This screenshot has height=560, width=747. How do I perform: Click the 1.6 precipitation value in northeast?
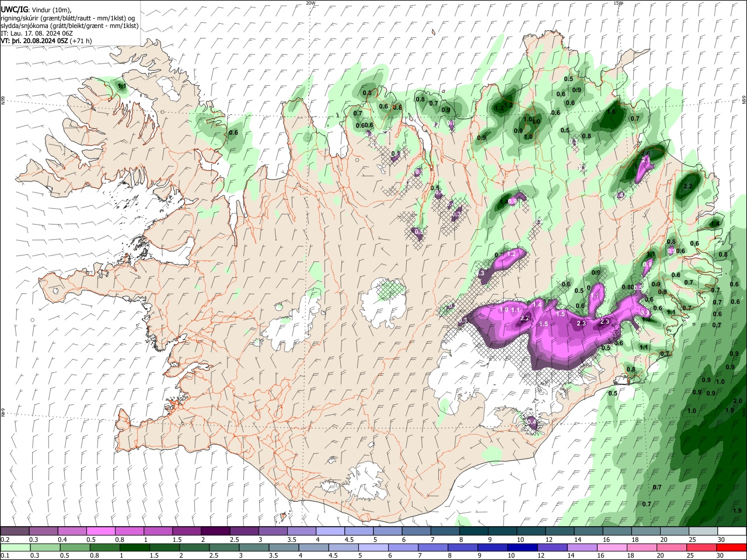pyautogui.click(x=612, y=111)
